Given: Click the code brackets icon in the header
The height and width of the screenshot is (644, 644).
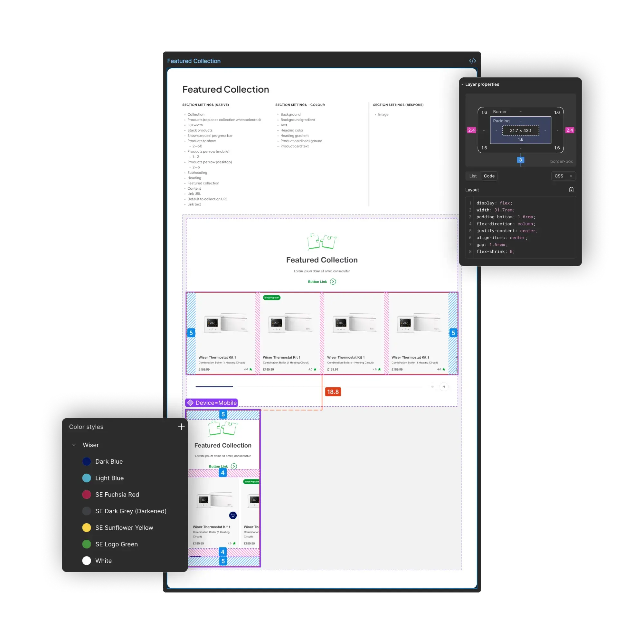Looking at the screenshot, I should pos(472,61).
